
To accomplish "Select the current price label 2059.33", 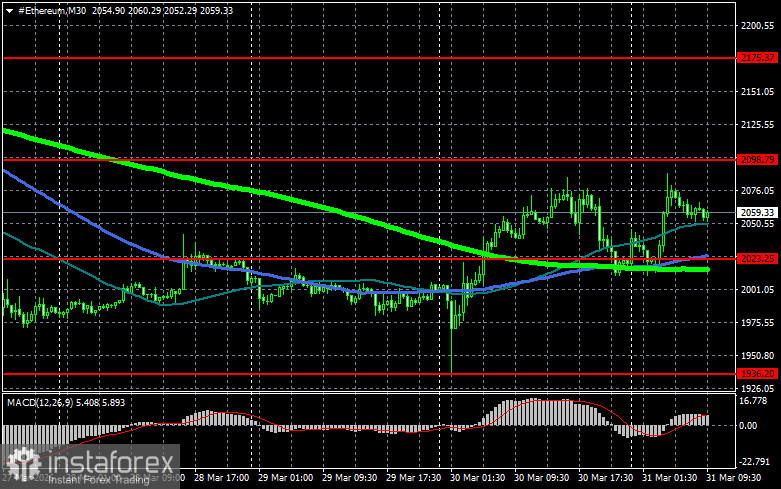I will point(758,213).
